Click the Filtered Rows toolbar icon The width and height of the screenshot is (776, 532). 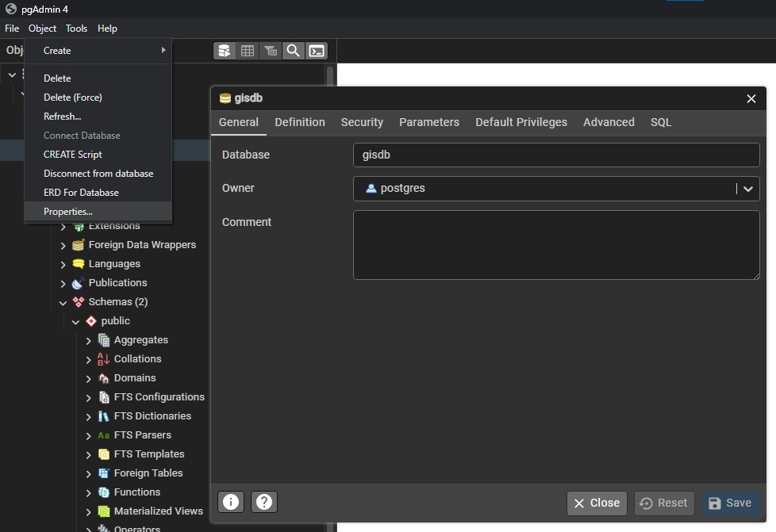click(271, 51)
